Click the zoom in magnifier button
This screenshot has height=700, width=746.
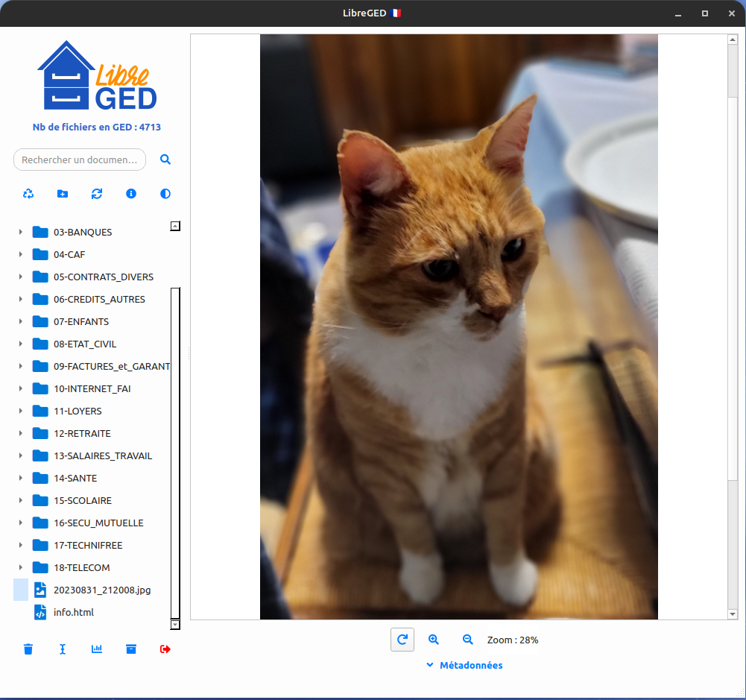click(434, 640)
